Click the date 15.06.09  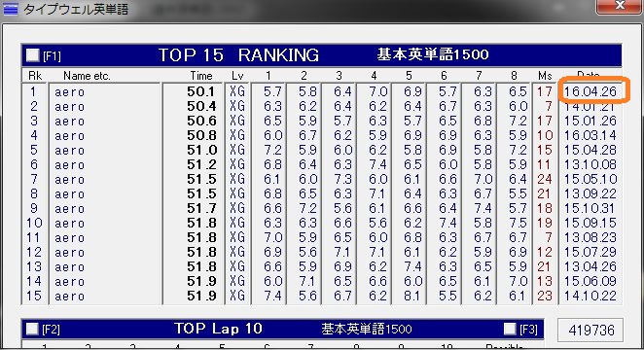(590, 281)
